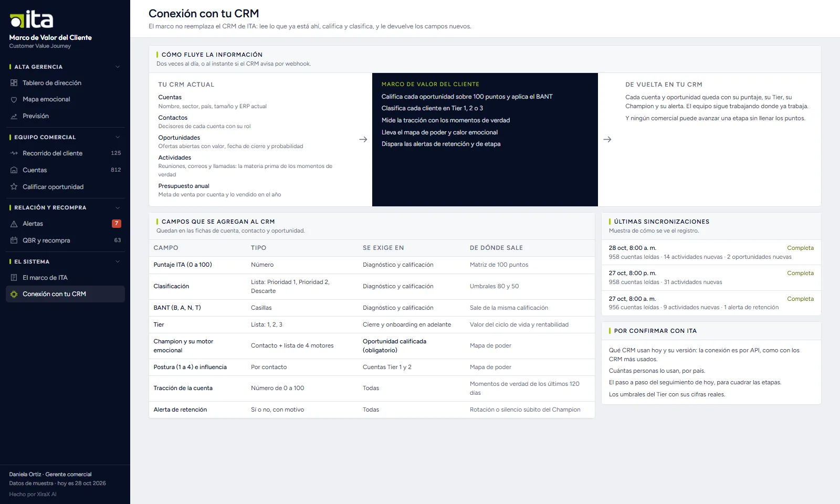Click the Daniela Ortiz user label
Viewport: 840px width, 504px height.
(x=50, y=474)
